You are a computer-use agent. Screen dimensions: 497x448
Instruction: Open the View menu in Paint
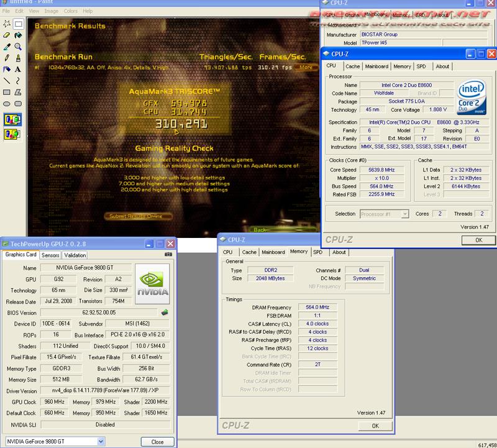pyautogui.click(x=34, y=11)
